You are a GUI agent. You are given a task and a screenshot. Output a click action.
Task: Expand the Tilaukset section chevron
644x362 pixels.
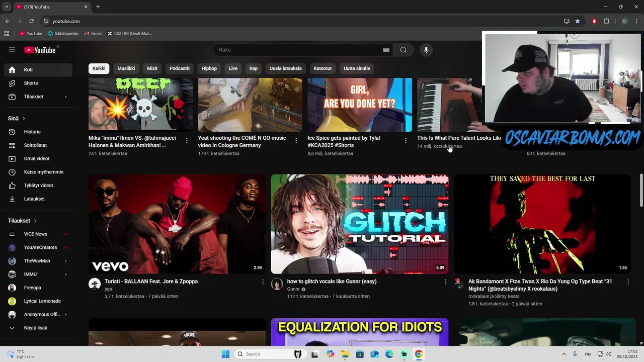tap(35, 221)
